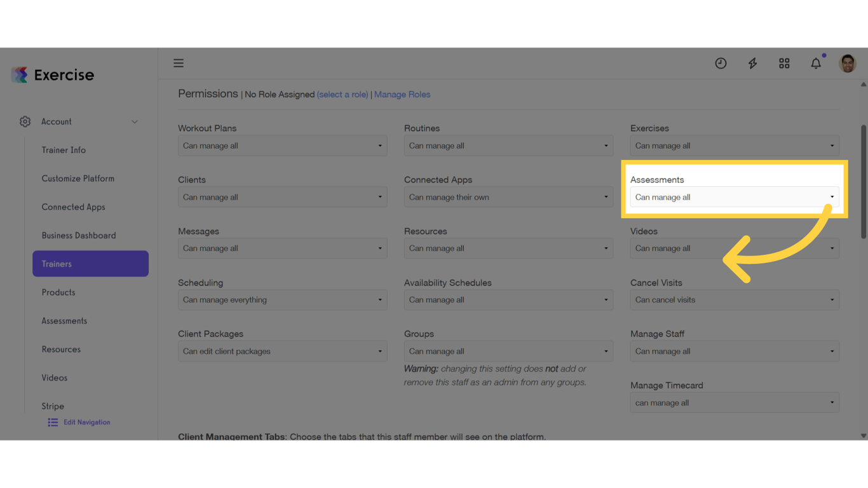Click the Exercise logo in the sidebar

click(x=52, y=74)
